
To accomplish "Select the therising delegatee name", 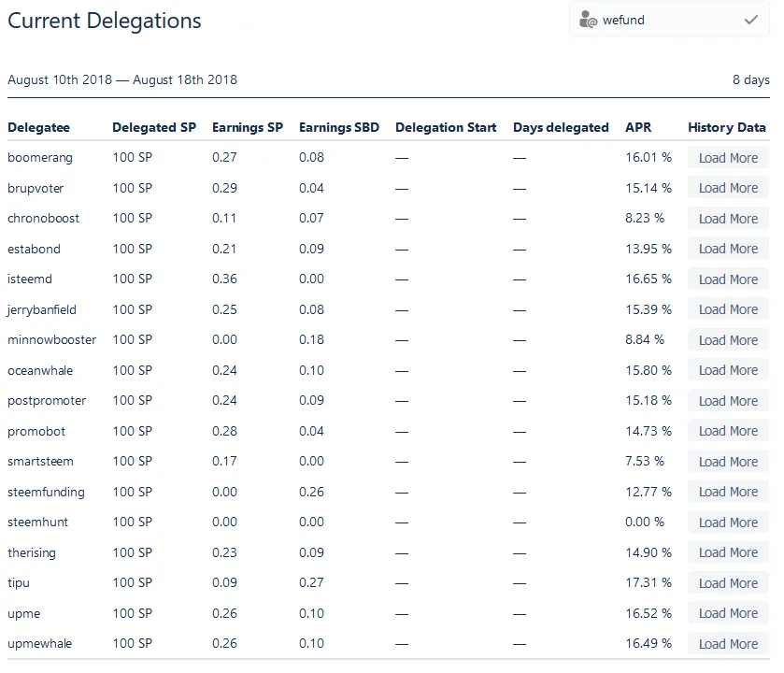I will point(32,553).
